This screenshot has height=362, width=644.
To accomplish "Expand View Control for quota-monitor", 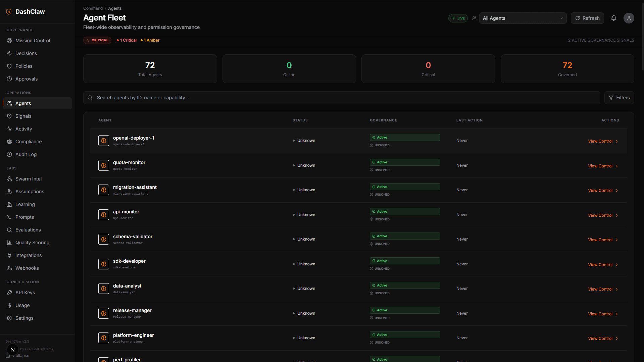I will pyautogui.click(x=603, y=166).
